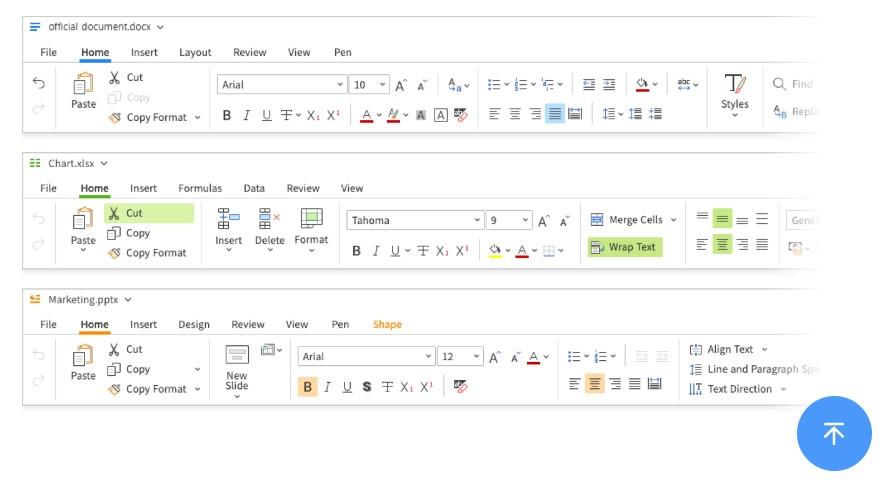
Task: Open Formulas tab in Chart.xlsx
Action: pyautogui.click(x=200, y=188)
